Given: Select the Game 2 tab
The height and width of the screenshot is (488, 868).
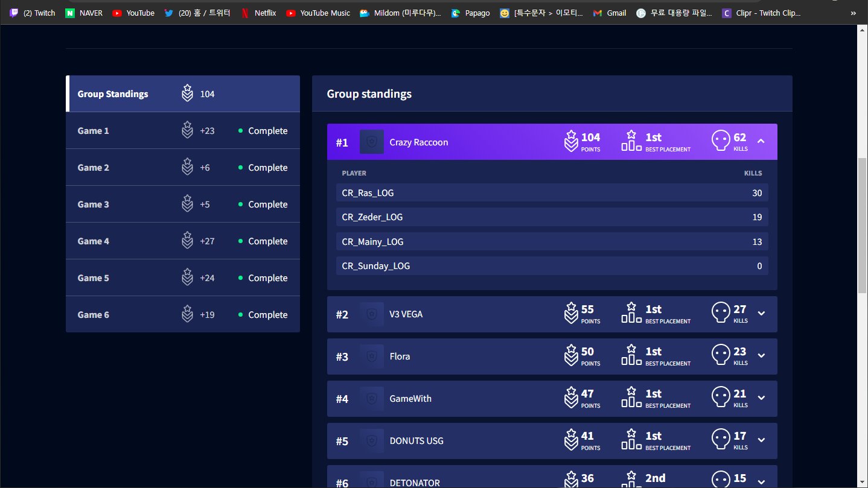Looking at the screenshot, I should [183, 167].
